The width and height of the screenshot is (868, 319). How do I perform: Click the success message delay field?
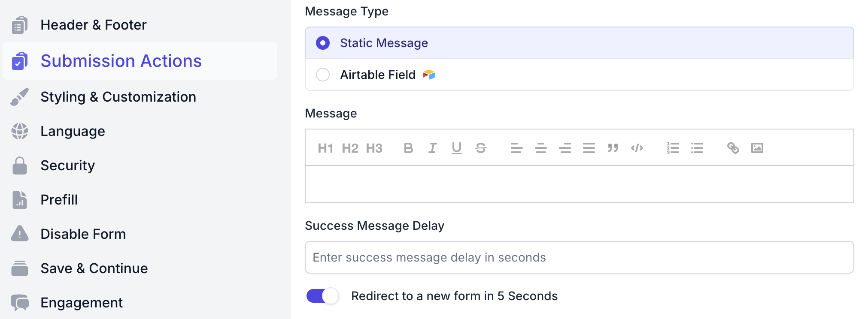(579, 257)
